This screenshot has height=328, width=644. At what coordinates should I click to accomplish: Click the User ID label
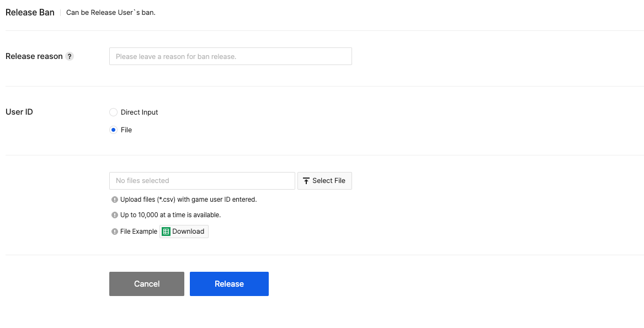pos(19,112)
